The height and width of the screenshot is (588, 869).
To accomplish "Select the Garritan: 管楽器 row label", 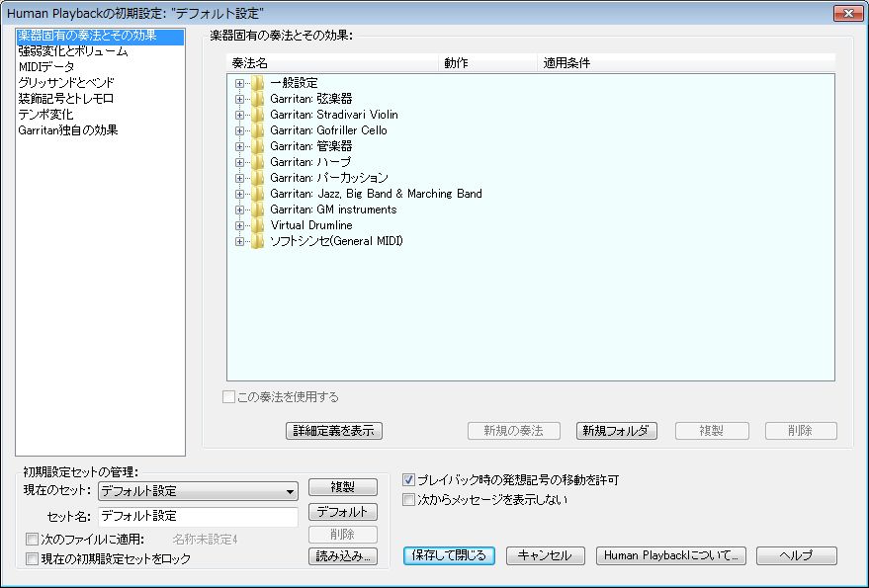I will (x=310, y=146).
